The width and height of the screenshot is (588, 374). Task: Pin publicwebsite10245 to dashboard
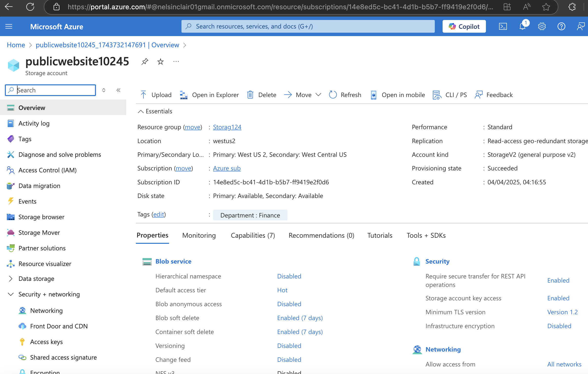[x=145, y=62]
